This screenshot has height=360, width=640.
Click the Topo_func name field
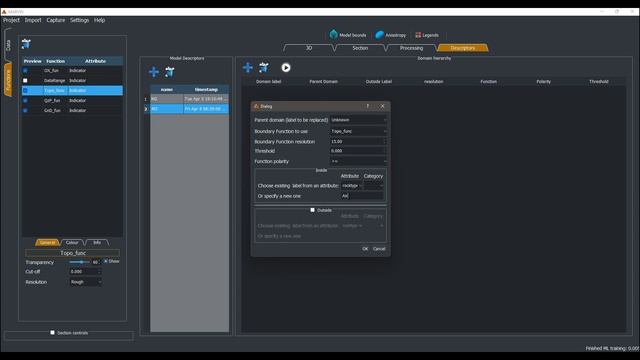[73, 253]
